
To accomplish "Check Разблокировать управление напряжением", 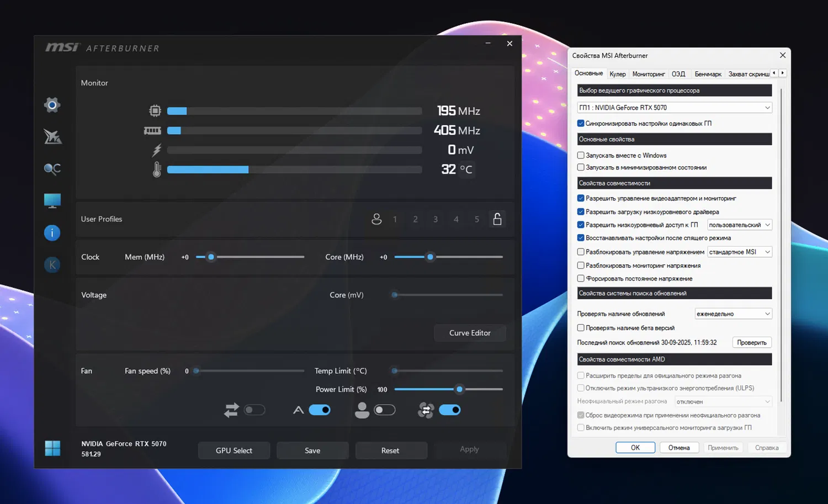I will [581, 252].
